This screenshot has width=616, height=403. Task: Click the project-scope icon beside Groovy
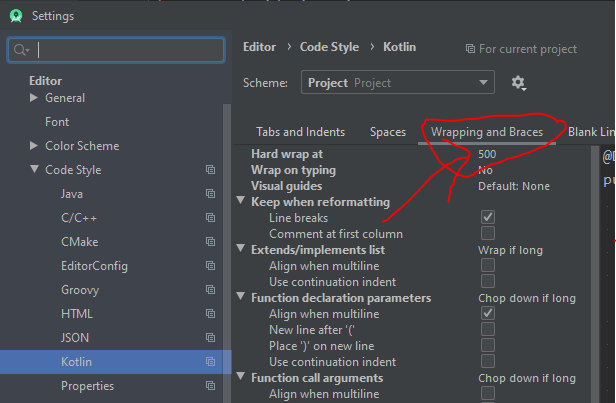click(210, 290)
